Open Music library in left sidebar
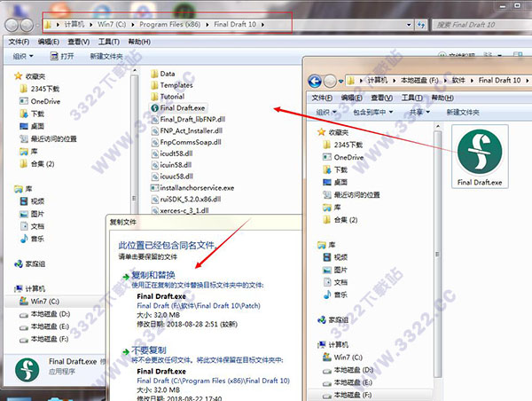The width and height of the screenshot is (532, 401). coord(32,239)
